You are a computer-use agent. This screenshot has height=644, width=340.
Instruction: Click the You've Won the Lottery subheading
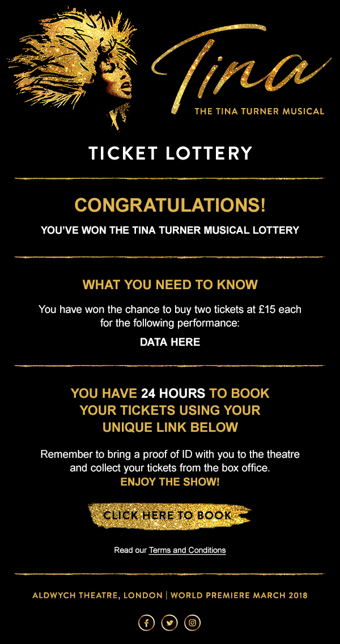(170, 230)
